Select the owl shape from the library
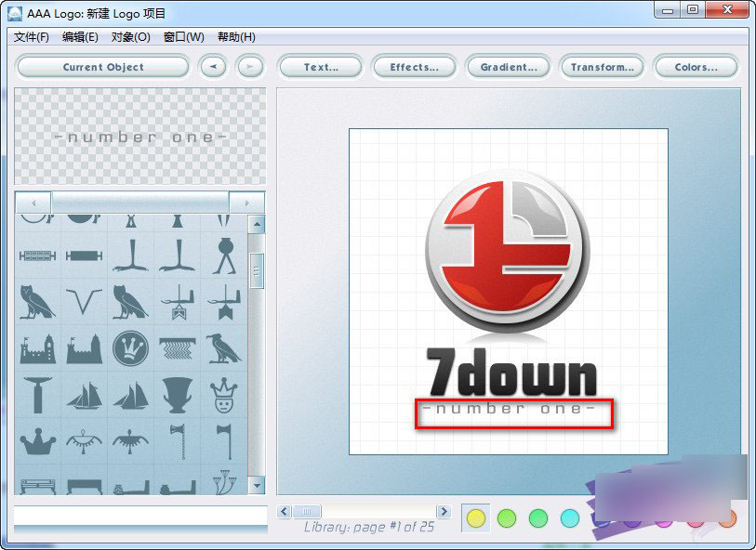Image resolution: width=756 pixels, height=550 pixels. [x=36, y=301]
